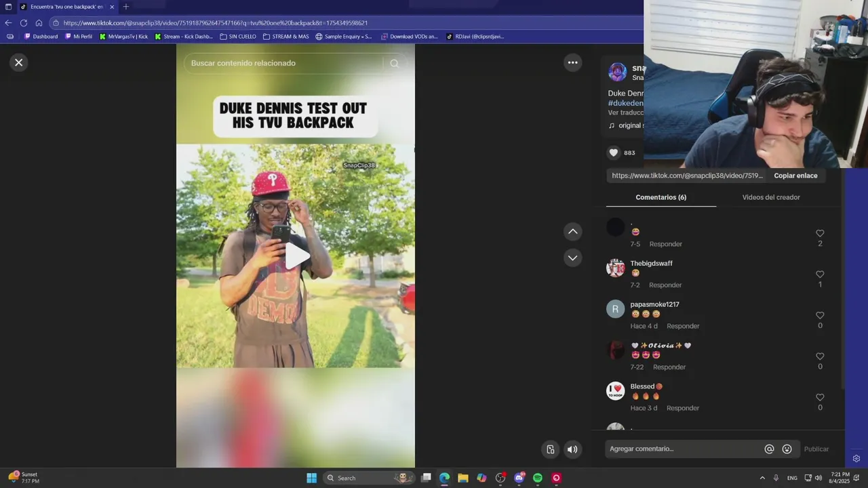This screenshot has width=868, height=488.
Task: Reply to Blessed's comment
Action: 683,408
